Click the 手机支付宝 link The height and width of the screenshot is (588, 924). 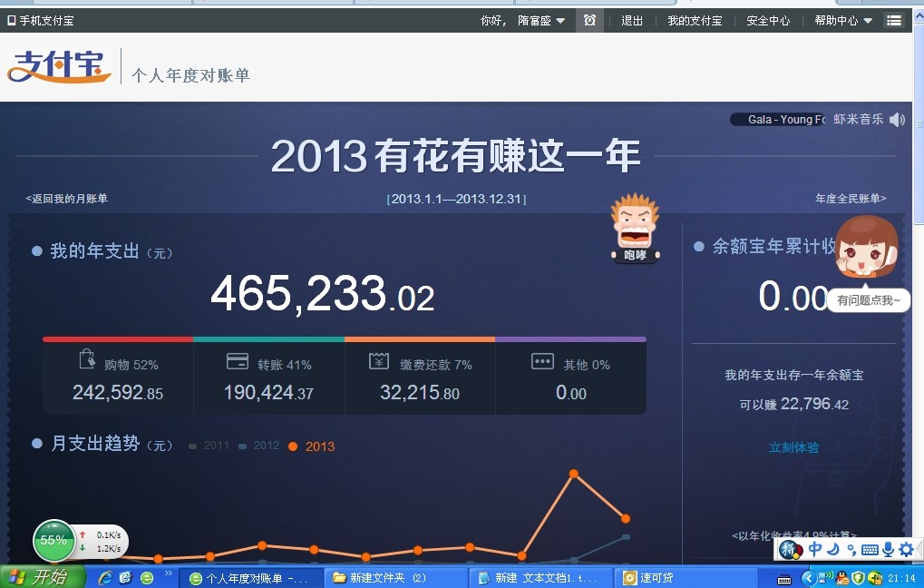click(x=46, y=21)
